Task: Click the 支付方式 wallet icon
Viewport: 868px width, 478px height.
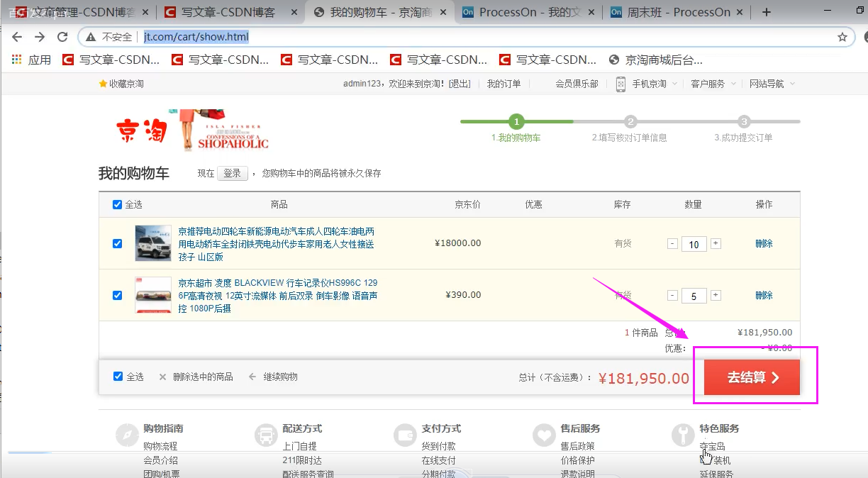Action: pos(405,434)
